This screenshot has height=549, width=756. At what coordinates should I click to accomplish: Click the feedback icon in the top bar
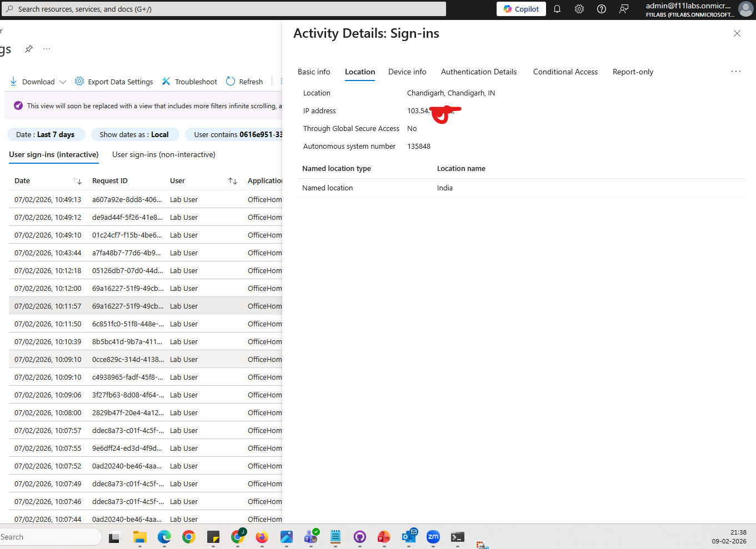click(x=624, y=9)
